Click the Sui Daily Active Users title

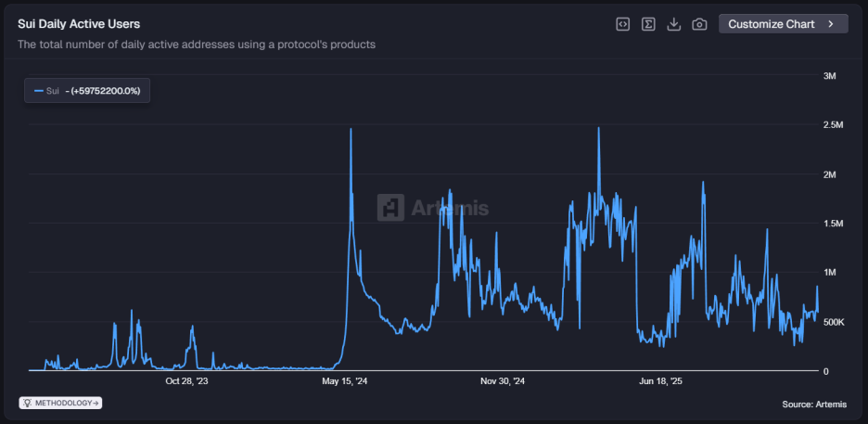79,24
